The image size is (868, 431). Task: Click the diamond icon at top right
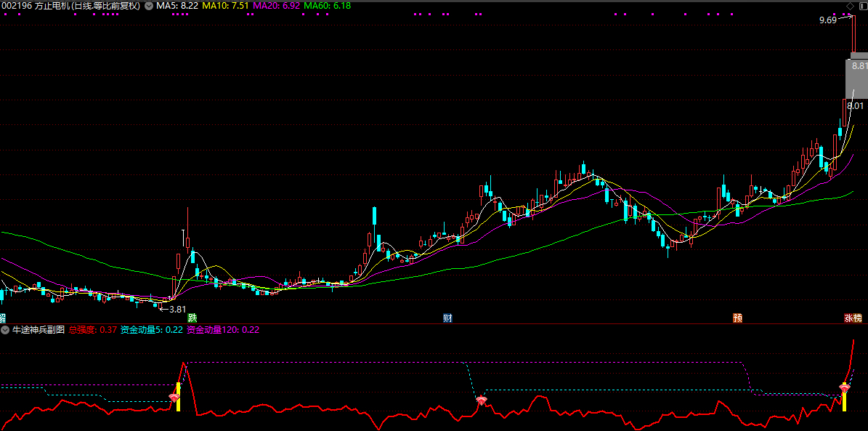(x=850, y=6)
